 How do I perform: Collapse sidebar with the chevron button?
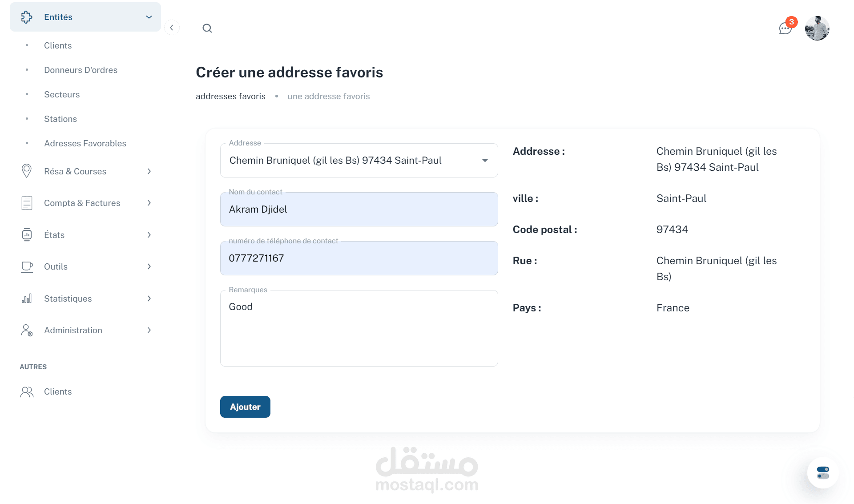click(172, 28)
